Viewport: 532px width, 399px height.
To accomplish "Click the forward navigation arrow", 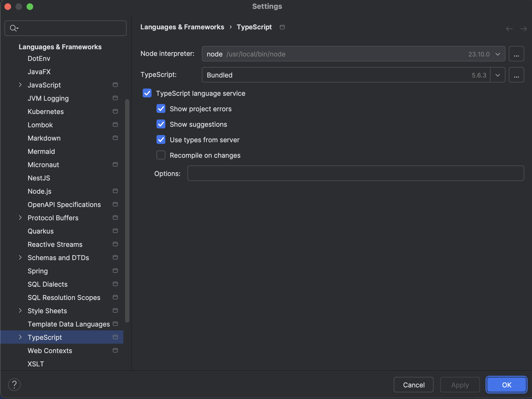I will click(x=523, y=29).
